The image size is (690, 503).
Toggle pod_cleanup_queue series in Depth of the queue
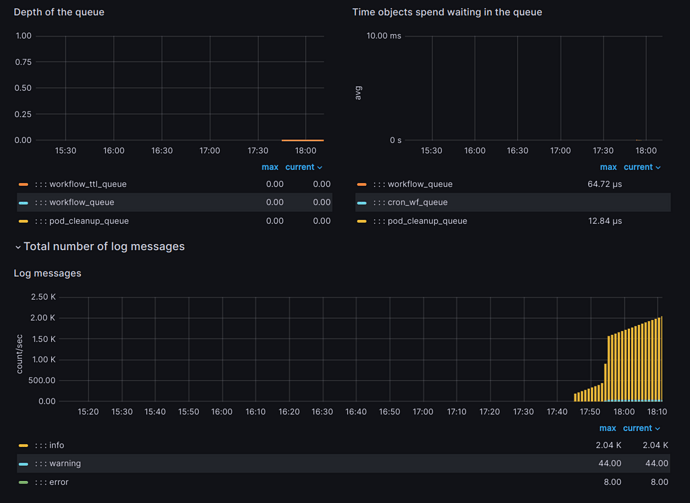[89, 221]
